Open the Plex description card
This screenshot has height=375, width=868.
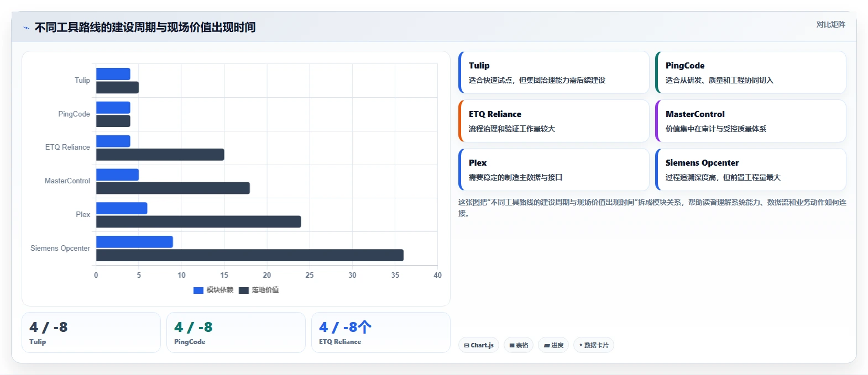554,170
